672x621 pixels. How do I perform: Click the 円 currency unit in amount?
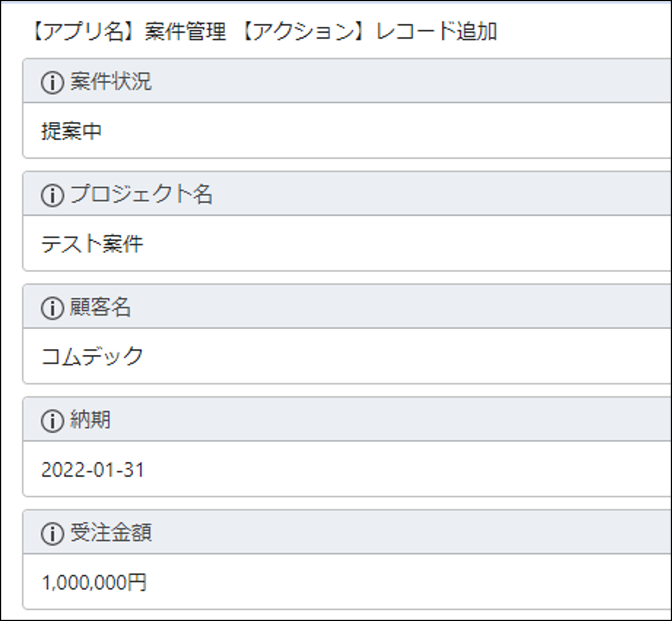(x=138, y=582)
